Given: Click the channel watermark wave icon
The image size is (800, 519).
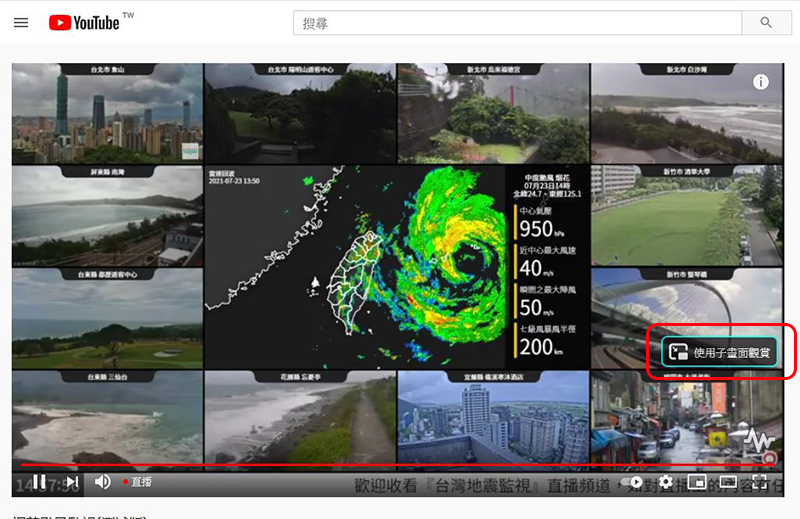Looking at the screenshot, I should coord(760,442).
